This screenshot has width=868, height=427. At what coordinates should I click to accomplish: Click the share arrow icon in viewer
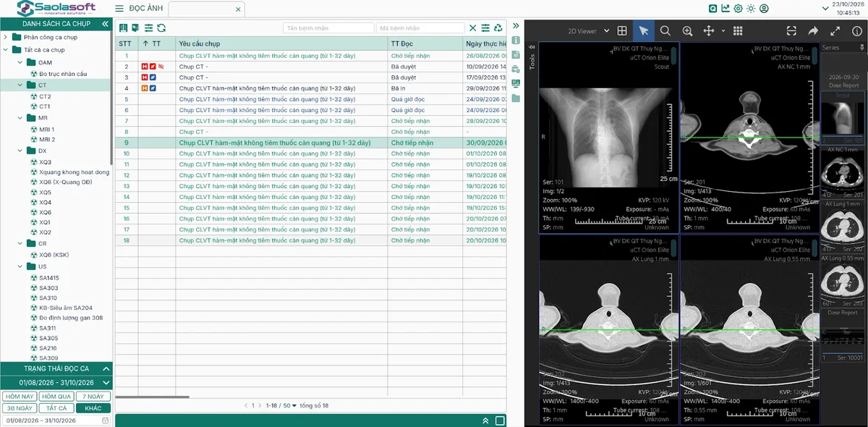coord(813,31)
